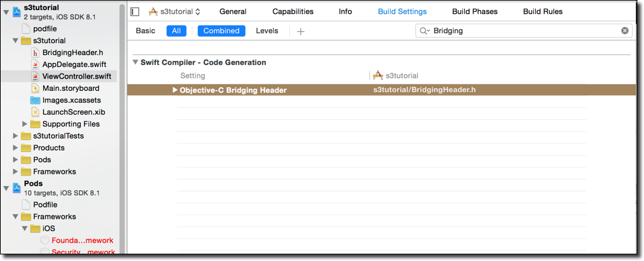Click the Pods project blueprint icon

pyautogui.click(x=17, y=187)
